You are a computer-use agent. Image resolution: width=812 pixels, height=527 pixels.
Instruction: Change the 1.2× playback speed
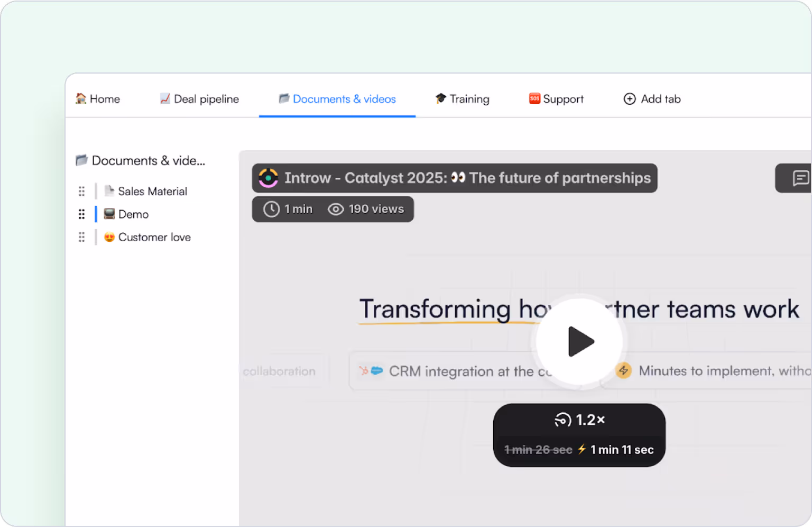(579, 420)
